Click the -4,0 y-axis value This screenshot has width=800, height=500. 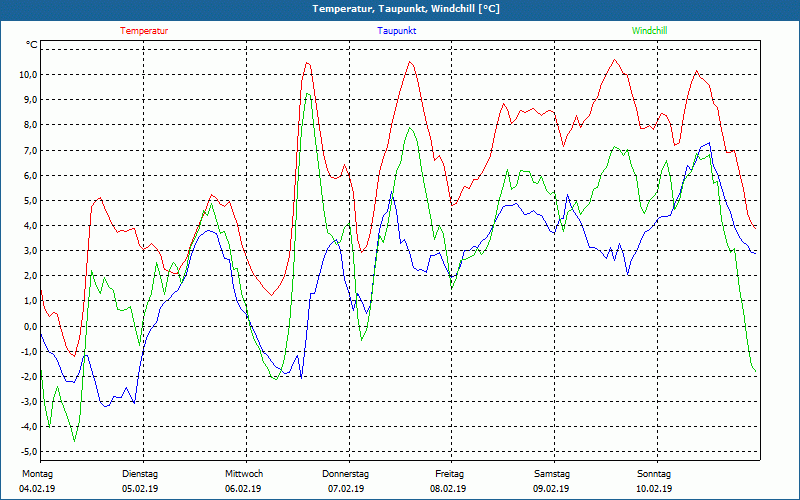(x=29, y=427)
